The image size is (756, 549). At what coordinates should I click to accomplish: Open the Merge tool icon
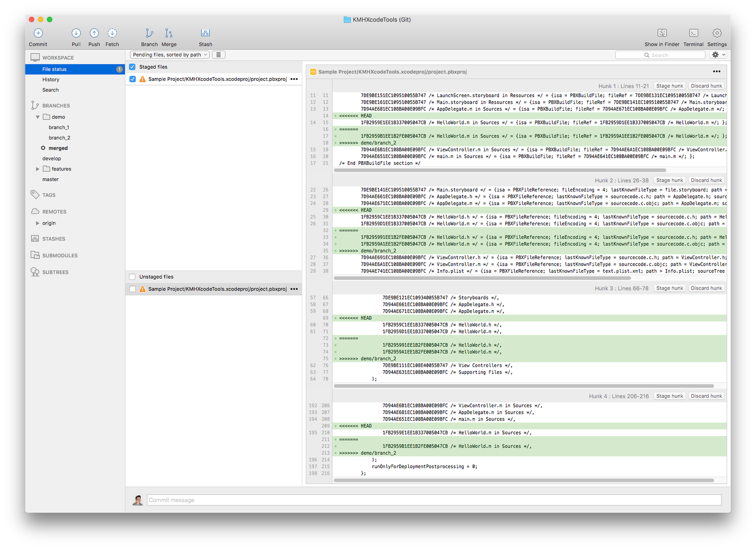(169, 33)
